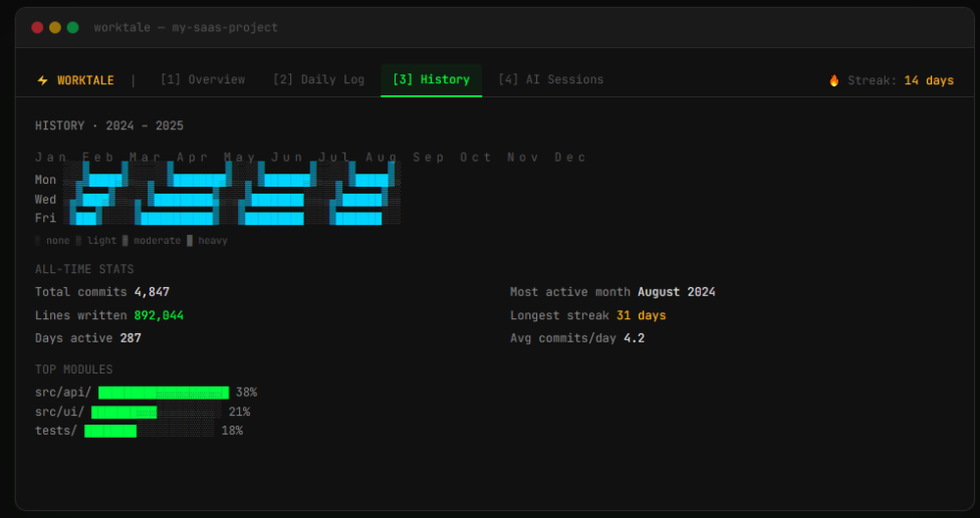Switch to the [2] Daily Log tab

pos(318,79)
